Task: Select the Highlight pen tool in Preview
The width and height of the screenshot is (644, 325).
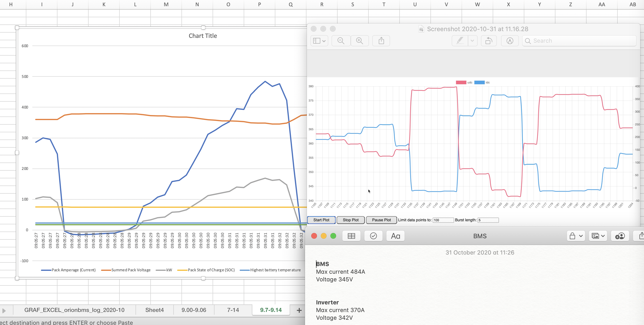Action: (x=460, y=41)
